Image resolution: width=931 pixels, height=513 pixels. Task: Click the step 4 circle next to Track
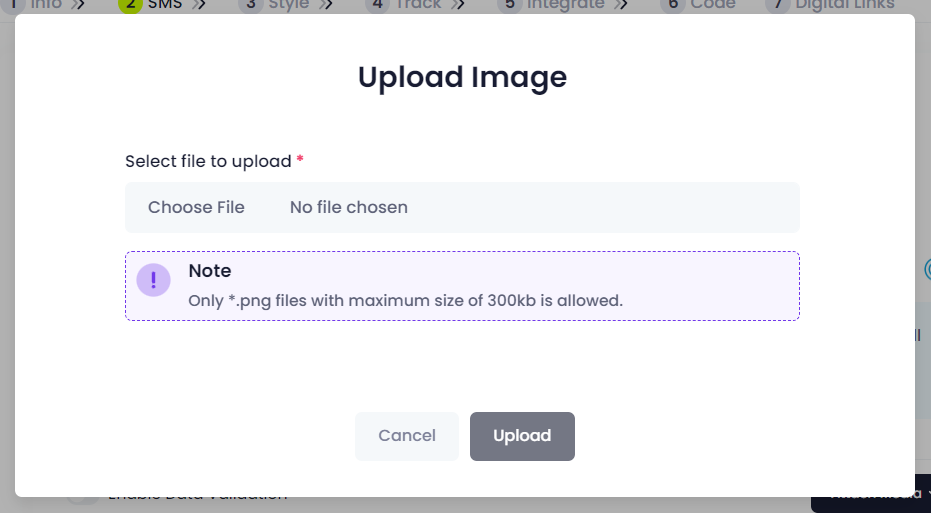378,6
